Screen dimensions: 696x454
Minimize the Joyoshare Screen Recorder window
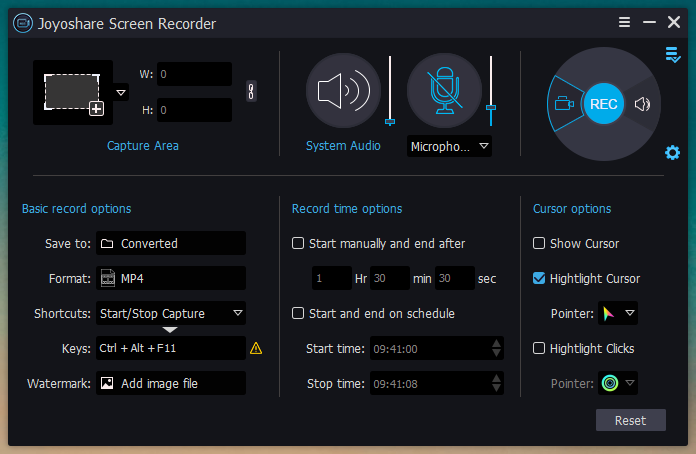[x=649, y=22]
